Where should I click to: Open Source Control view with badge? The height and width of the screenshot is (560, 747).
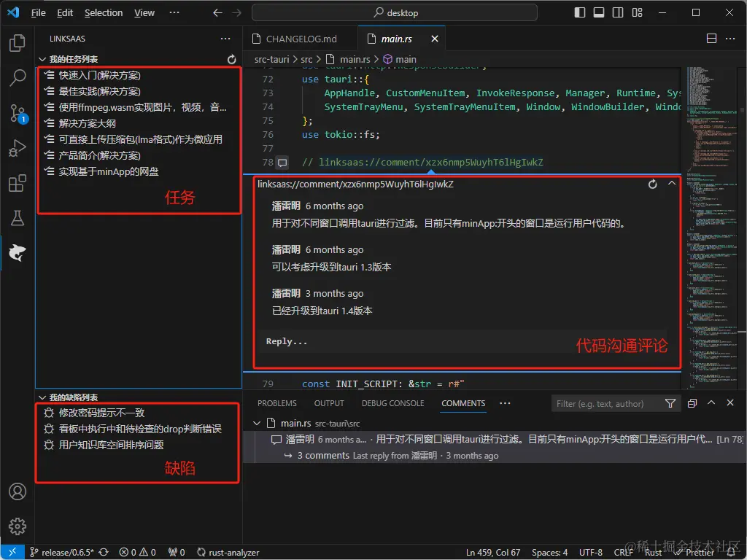pos(18,113)
